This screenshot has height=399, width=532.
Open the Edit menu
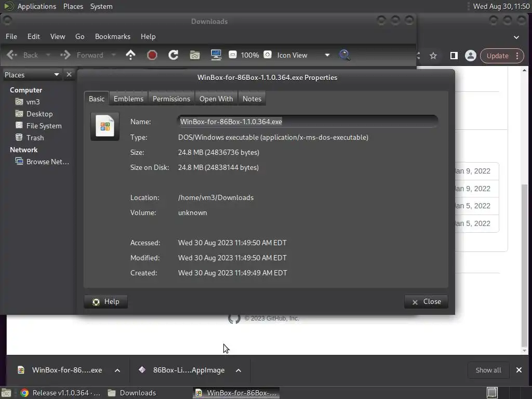coord(34,36)
